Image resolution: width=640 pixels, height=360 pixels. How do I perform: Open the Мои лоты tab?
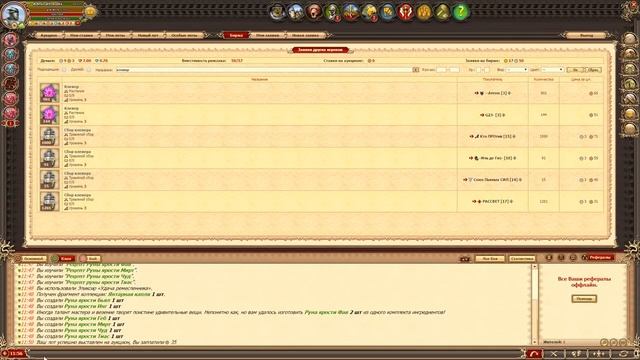(x=115, y=36)
